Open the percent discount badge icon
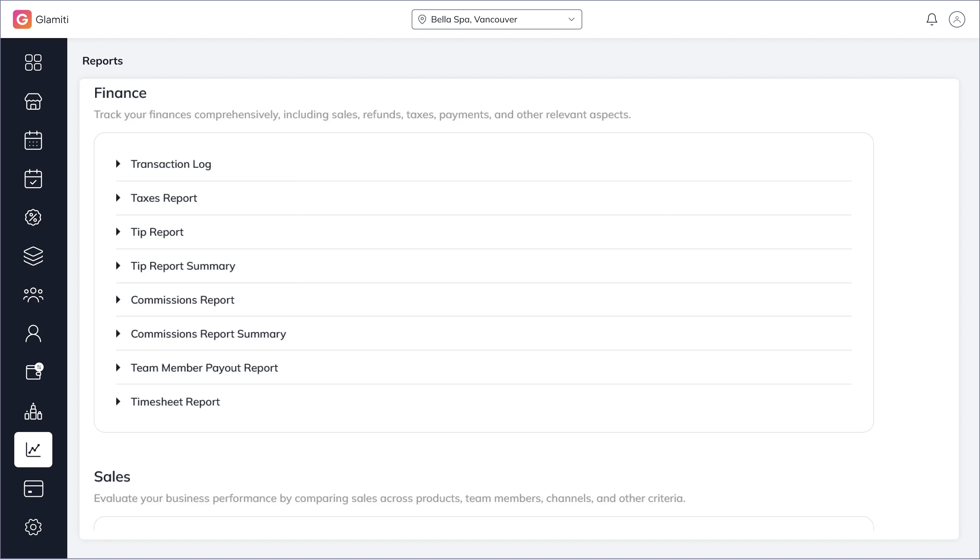Screen dimensions: 980x559 pyautogui.click(x=33, y=218)
